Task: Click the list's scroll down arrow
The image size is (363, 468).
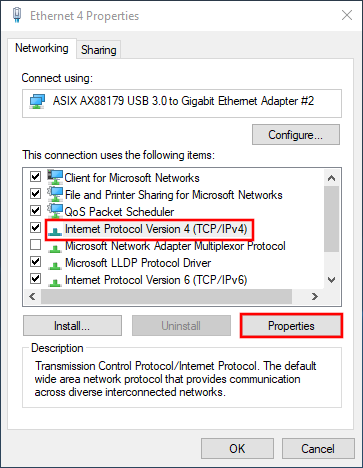Action: [x=331, y=280]
